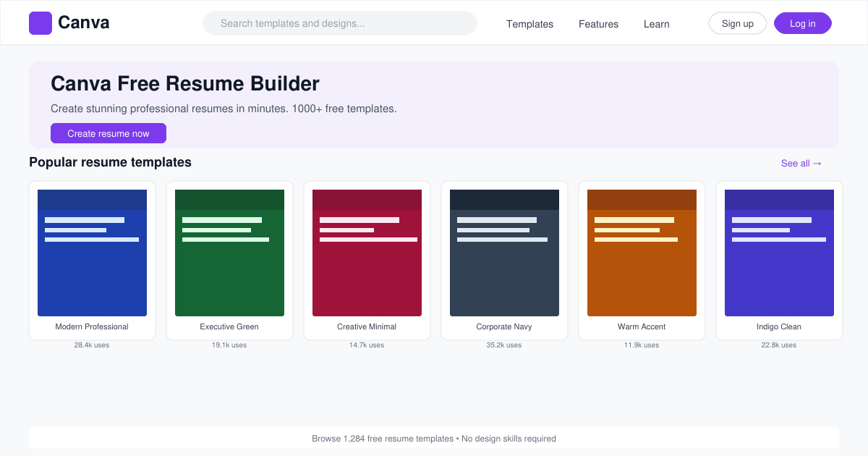Click the Corporate Navy template name
Screen dimensions: 868x456
click(504, 326)
